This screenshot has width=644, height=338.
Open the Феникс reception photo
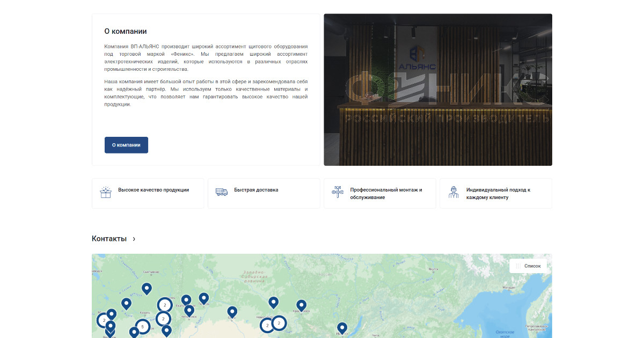pos(438,90)
